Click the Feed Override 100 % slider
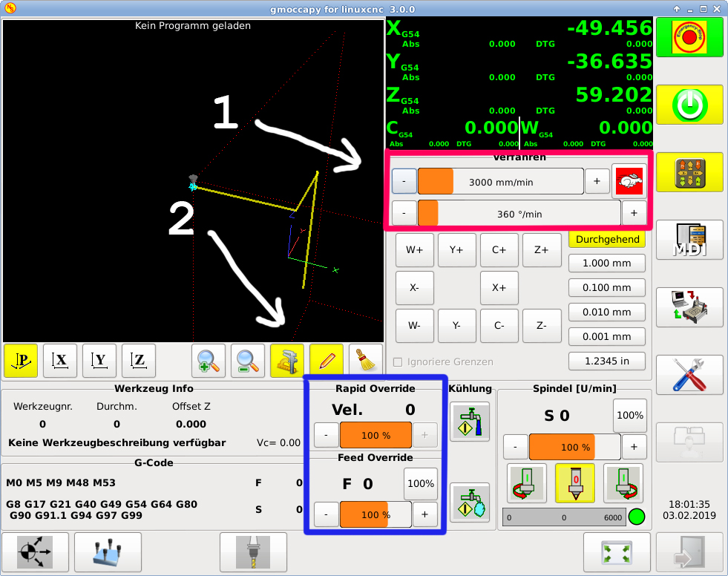Image resolution: width=728 pixels, height=576 pixels. coord(376,514)
